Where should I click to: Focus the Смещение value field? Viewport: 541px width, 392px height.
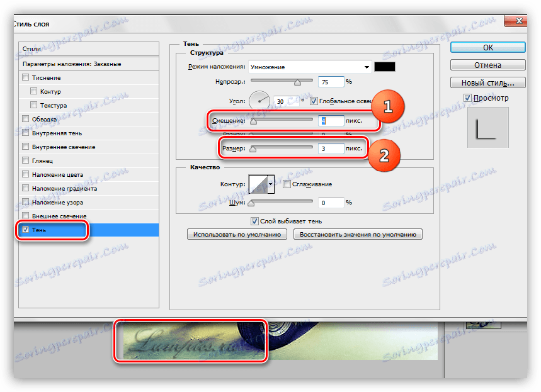click(x=331, y=121)
